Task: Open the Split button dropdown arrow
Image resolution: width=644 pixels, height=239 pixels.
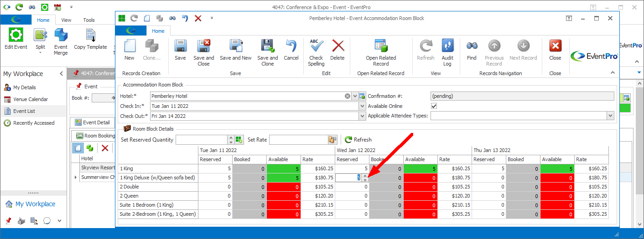Action: 40,53
